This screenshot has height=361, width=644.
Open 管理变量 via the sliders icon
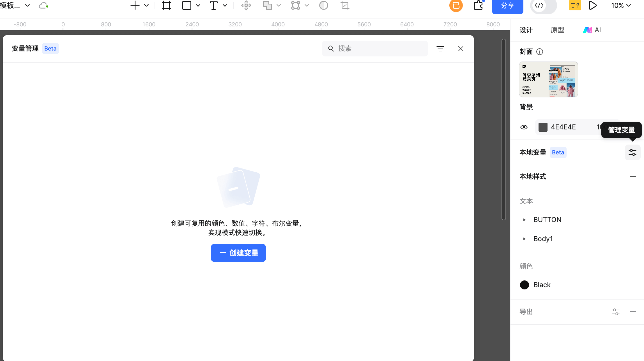pyautogui.click(x=633, y=152)
